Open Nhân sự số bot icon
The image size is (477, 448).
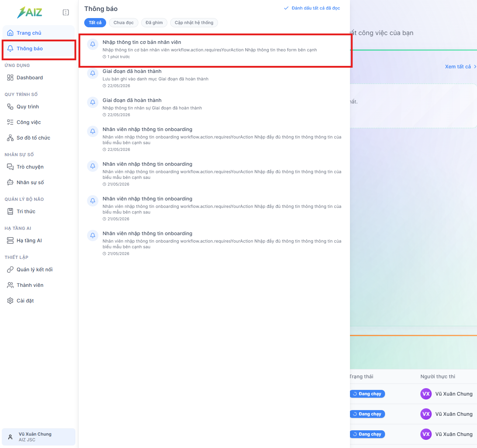[x=10, y=182]
